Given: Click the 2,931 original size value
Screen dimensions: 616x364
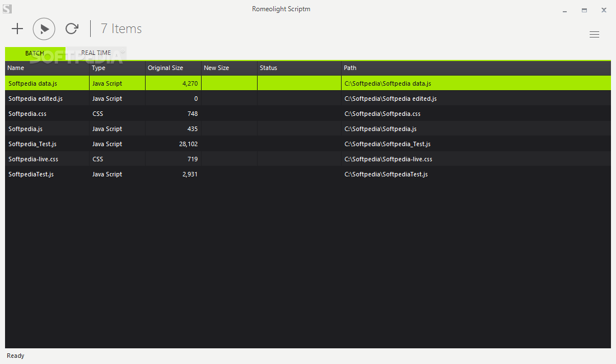Looking at the screenshot, I should pos(190,174).
